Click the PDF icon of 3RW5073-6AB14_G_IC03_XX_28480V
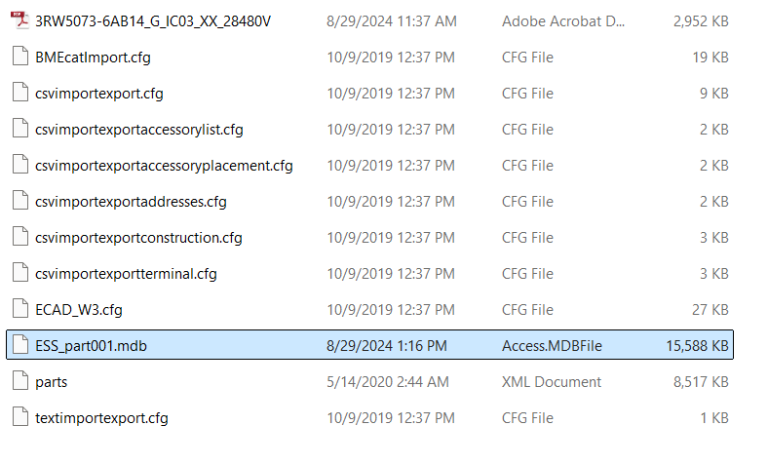Viewport: 768px width, 464px height. tap(20, 20)
